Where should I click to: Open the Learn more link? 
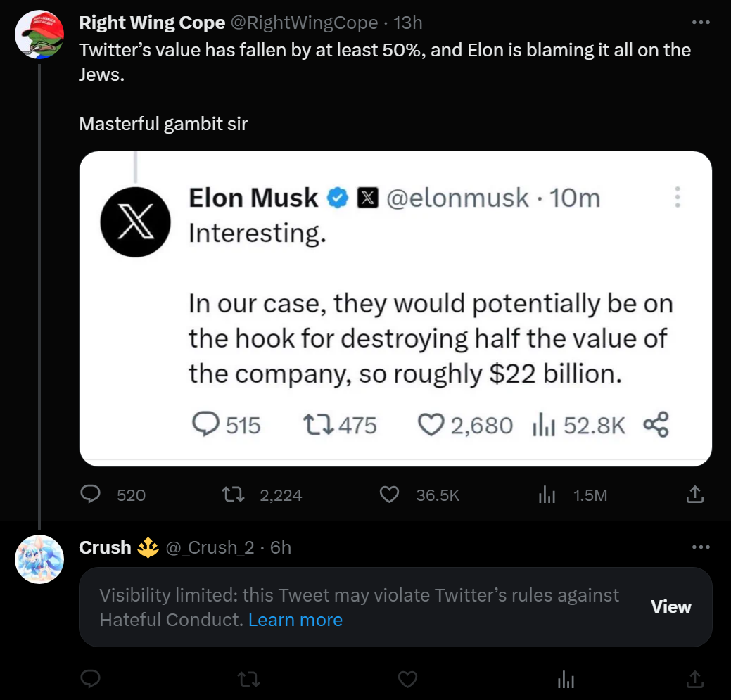click(x=295, y=620)
